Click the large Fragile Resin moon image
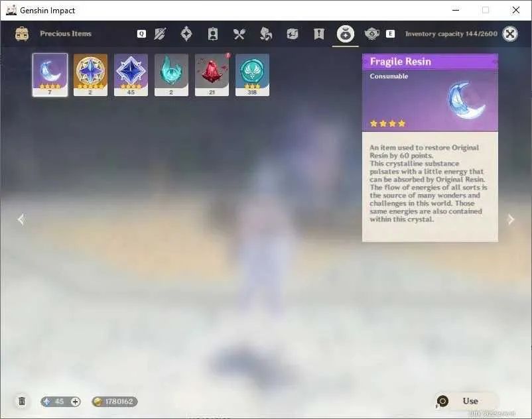The image size is (532, 419). (466, 100)
